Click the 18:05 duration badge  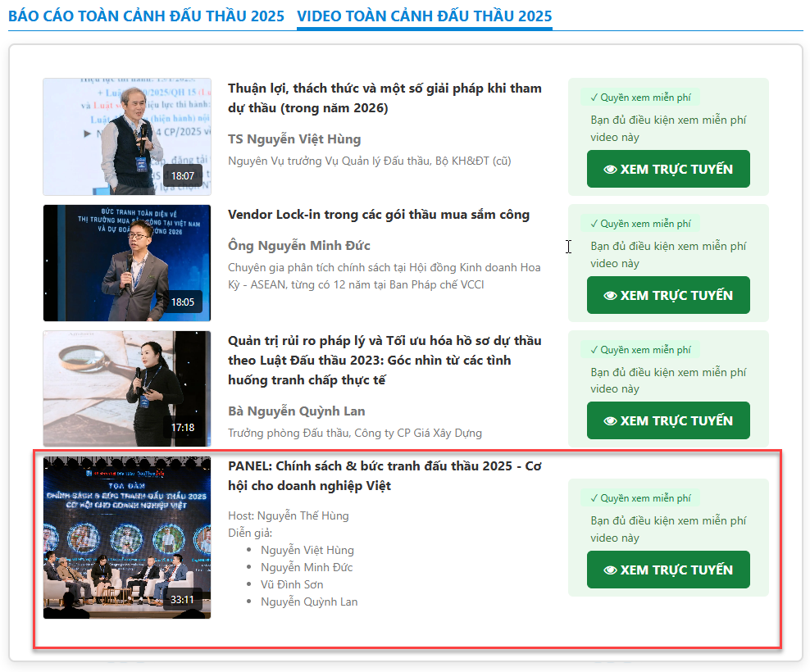(x=183, y=302)
